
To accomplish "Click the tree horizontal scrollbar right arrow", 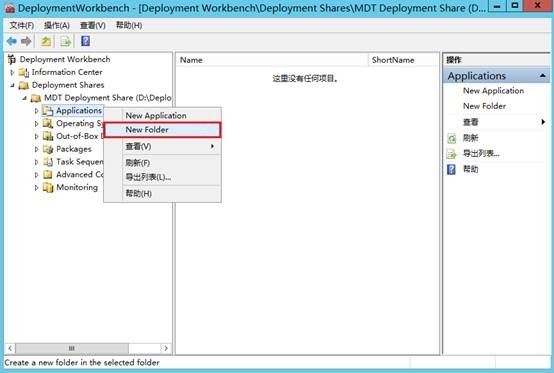I will coord(166,348).
